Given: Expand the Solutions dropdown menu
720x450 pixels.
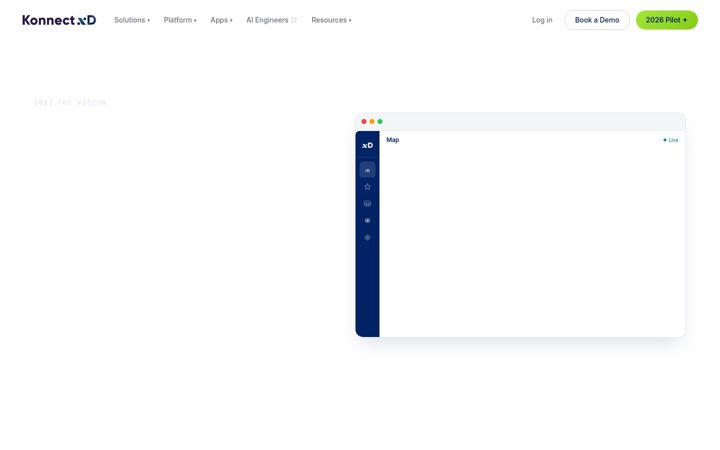Looking at the screenshot, I should click(x=132, y=20).
